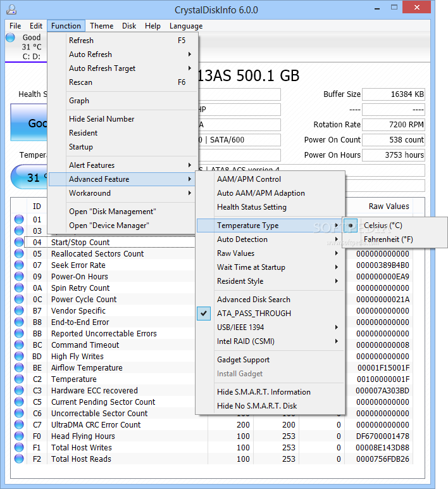
Task: Toggle the Resident option in Function menu
Action: coord(123,133)
